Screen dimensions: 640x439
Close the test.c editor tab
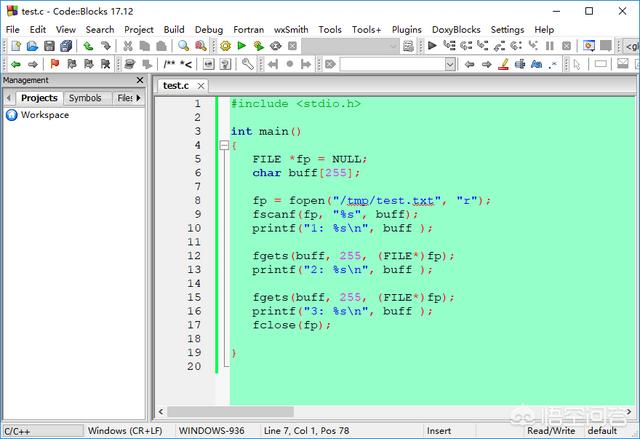(199, 86)
